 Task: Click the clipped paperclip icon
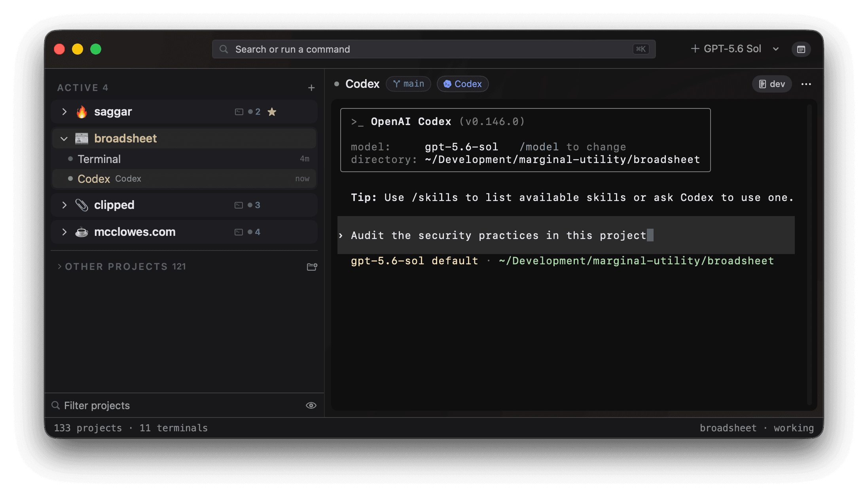click(82, 205)
